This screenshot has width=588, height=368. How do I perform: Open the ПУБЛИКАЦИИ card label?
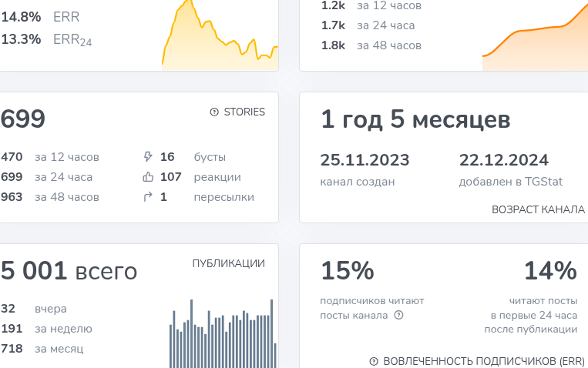pyautogui.click(x=228, y=263)
